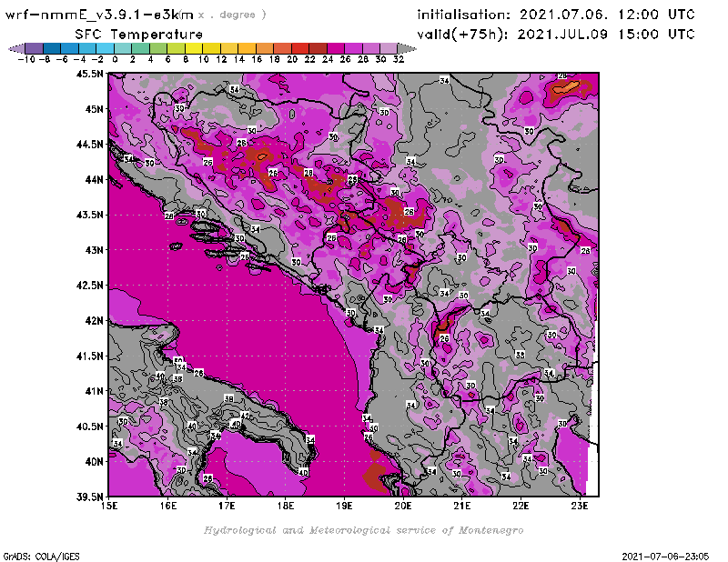728x562 pixels.
Task: Select the yellow 8 to 10 legend swatch
Action: [194, 49]
